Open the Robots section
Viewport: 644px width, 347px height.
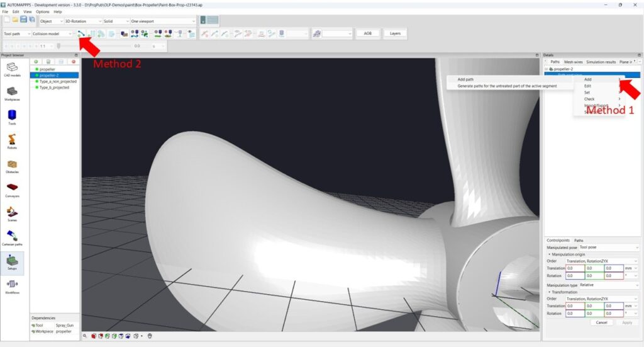point(13,142)
